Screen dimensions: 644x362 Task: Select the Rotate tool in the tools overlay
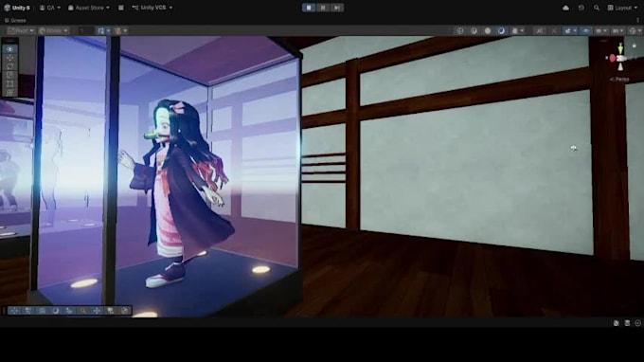[9, 66]
